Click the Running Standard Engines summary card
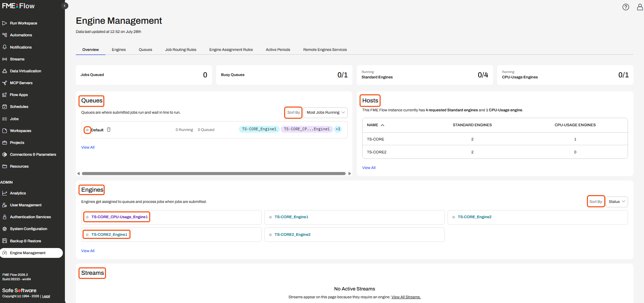This screenshot has height=303, width=644. [425, 75]
